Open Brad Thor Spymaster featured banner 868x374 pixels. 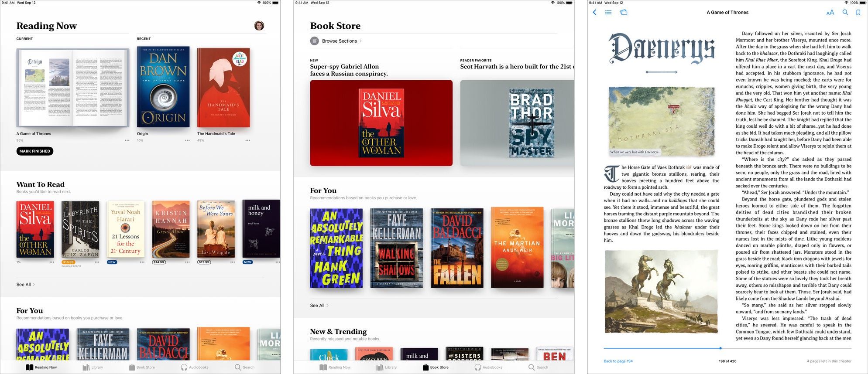(517, 123)
